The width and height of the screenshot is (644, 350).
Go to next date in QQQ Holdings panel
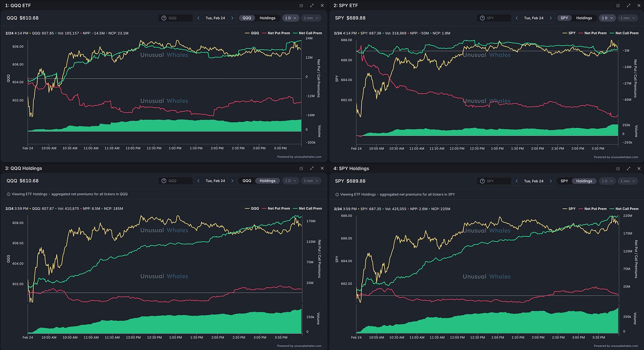(232, 181)
